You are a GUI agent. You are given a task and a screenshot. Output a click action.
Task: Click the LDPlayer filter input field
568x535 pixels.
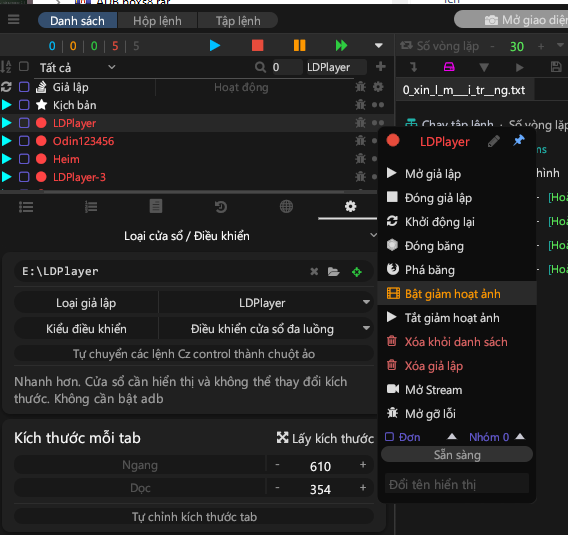[336, 67]
